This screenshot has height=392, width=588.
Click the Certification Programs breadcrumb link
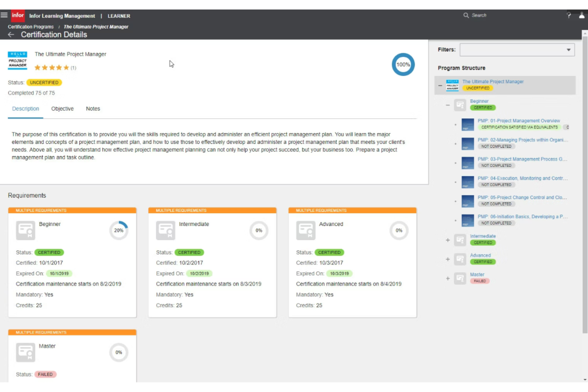31,27
